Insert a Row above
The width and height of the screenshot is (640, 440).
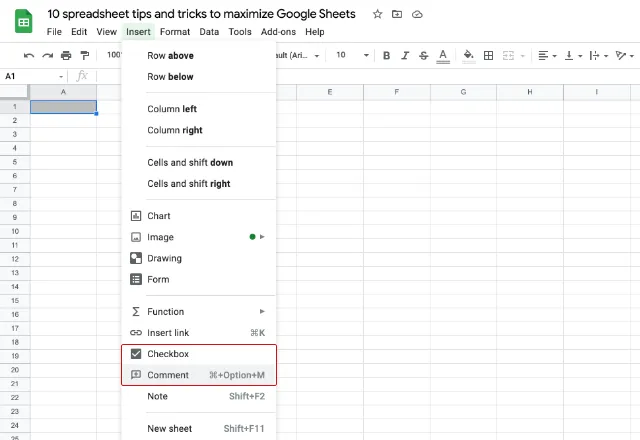[x=199, y=56]
